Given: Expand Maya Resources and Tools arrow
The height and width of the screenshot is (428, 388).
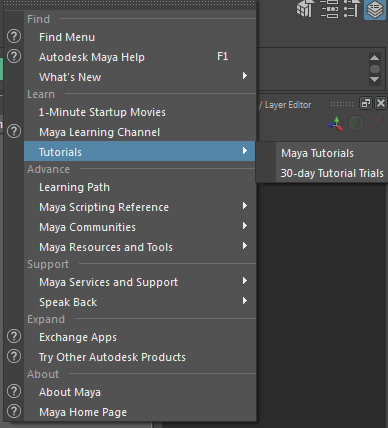Looking at the screenshot, I should pyautogui.click(x=245, y=246).
